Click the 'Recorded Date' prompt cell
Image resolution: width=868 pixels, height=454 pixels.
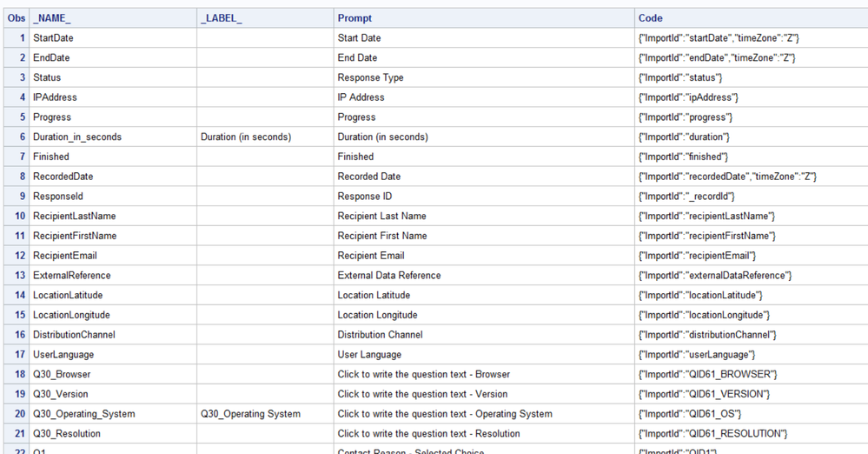(369, 177)
